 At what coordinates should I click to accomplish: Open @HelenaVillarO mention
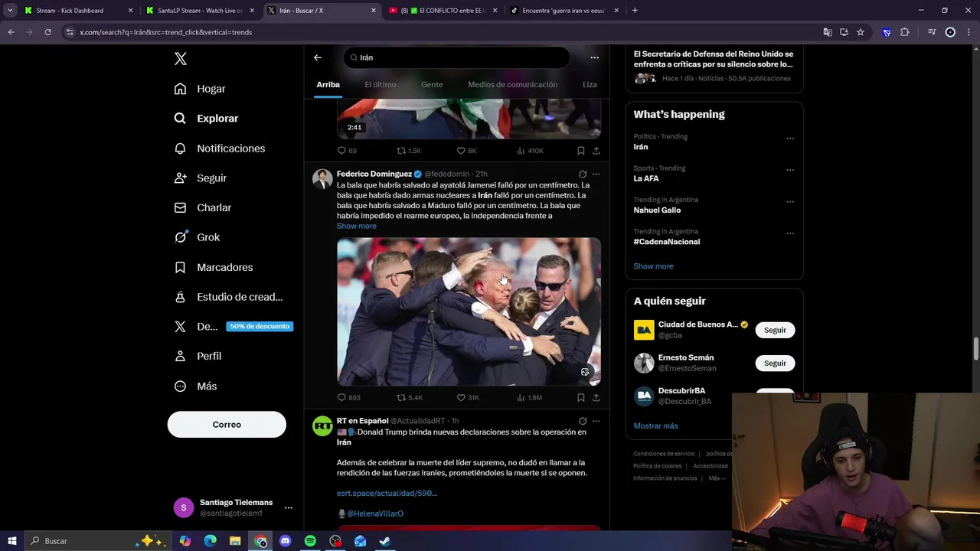[x=375, y=514]
